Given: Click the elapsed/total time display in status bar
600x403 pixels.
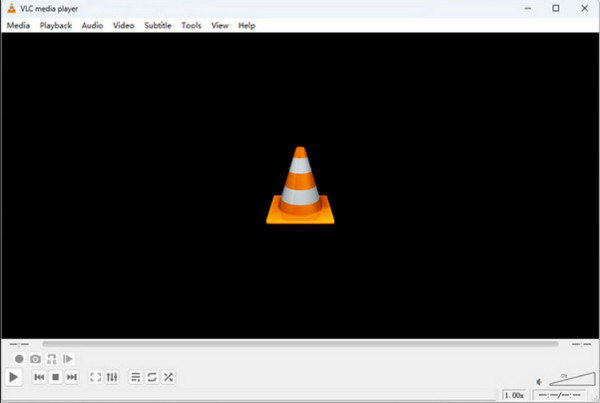Looking at the screenshot, I should [559, 395].
